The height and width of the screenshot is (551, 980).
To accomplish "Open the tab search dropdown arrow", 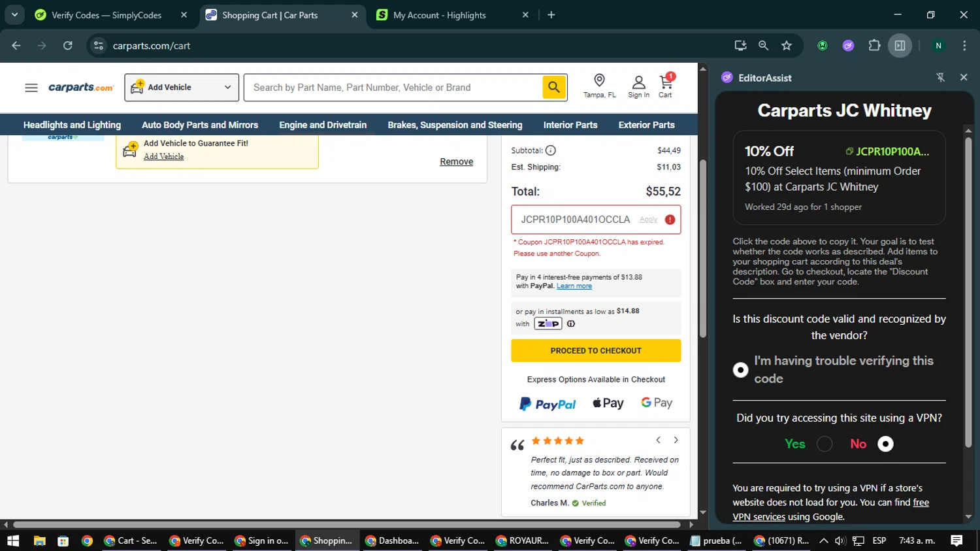I will tap(14, 14).
